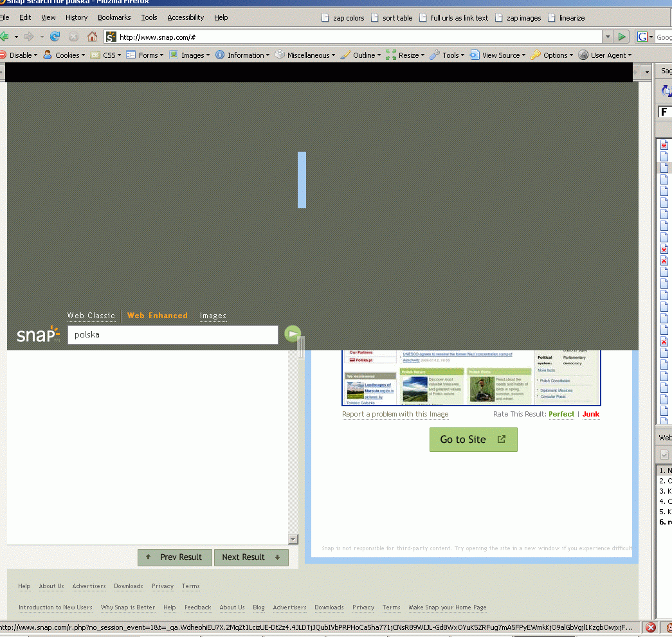Open the Forms toolbar dropdown
Screen dimensions: 672x637
coord(145,55)
